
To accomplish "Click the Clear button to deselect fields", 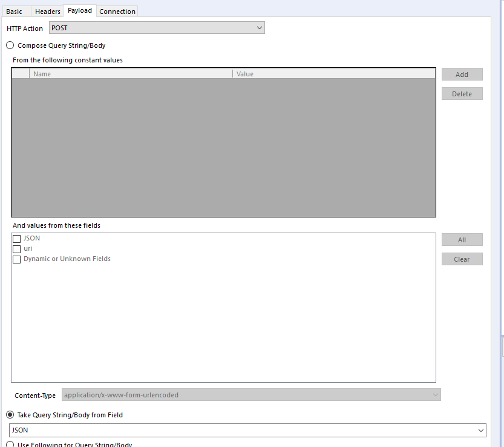I will tap(462, 259).
